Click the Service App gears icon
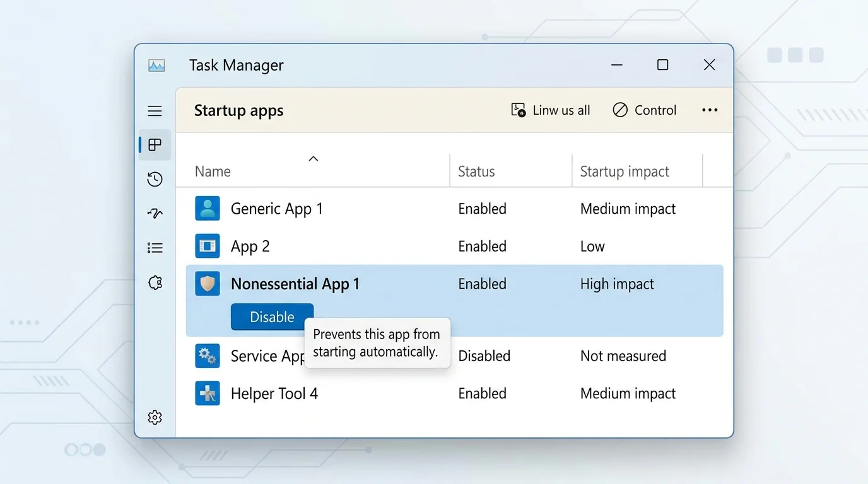The height and width of the screenshot is (484, 868). pos(208,356)
